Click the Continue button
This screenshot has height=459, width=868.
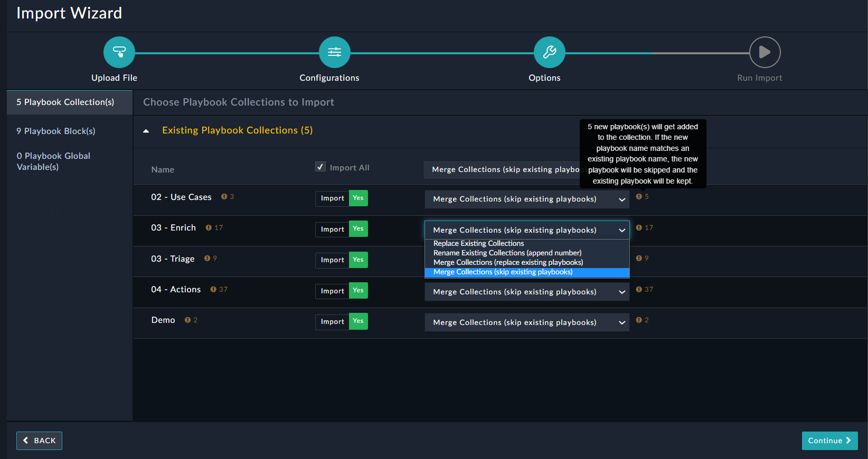click(x=829, y=441)
